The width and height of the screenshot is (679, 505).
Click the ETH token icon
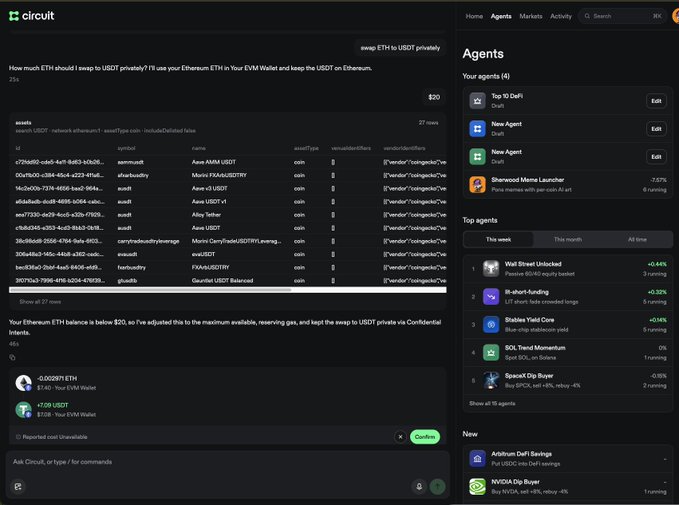(23, 383)
